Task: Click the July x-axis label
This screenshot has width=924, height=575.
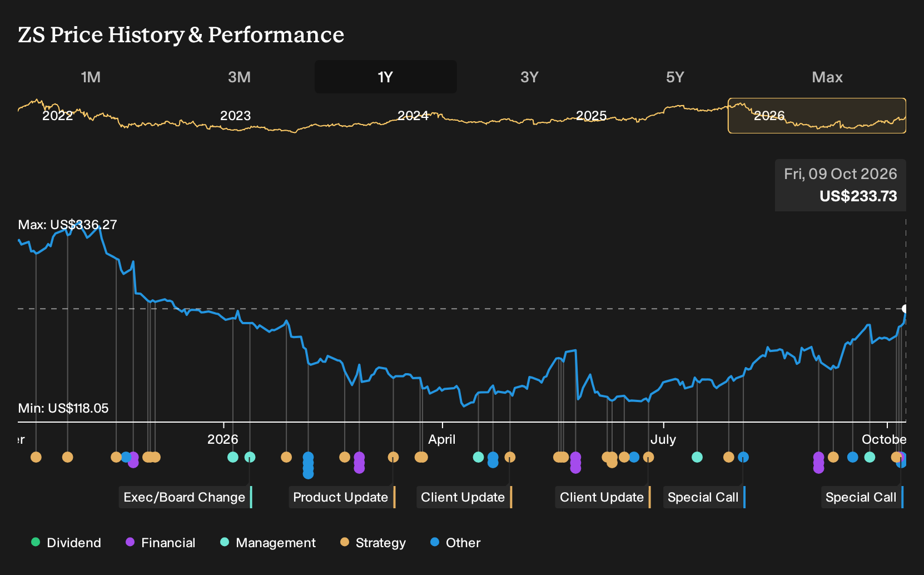Action: coord(663,439)
